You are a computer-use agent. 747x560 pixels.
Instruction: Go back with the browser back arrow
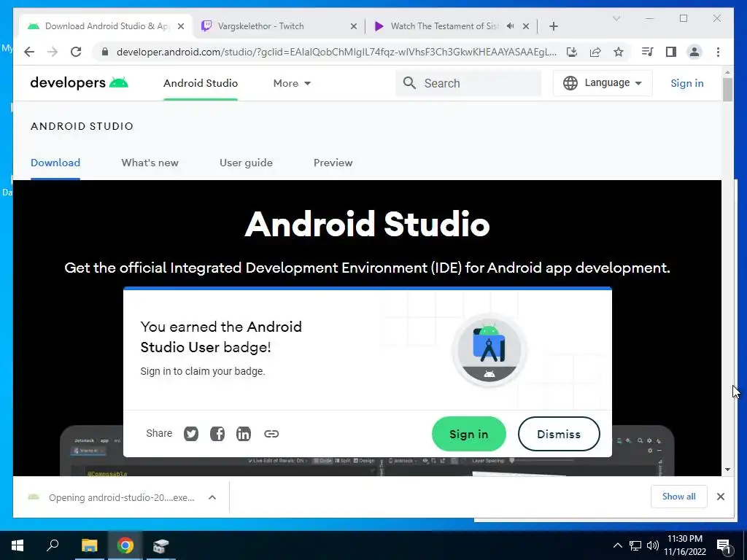29,52
